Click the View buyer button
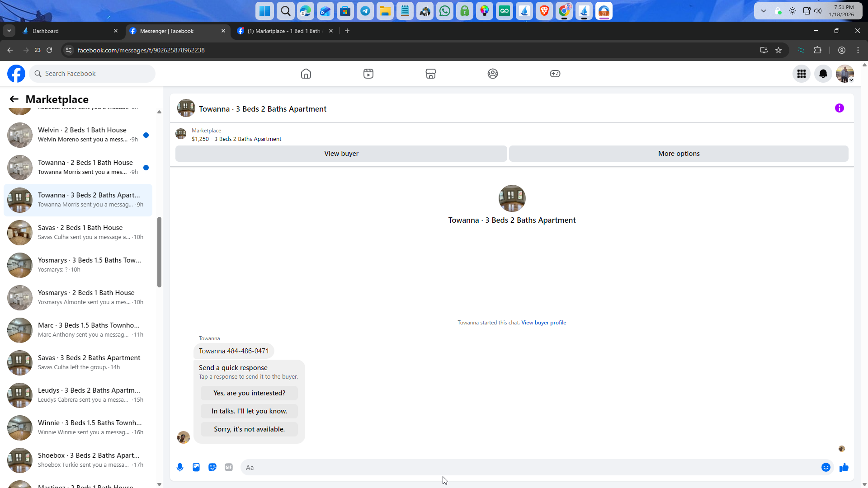Viewport: 868px width, 488px height. pyautogui.click(x=341, y=154)
